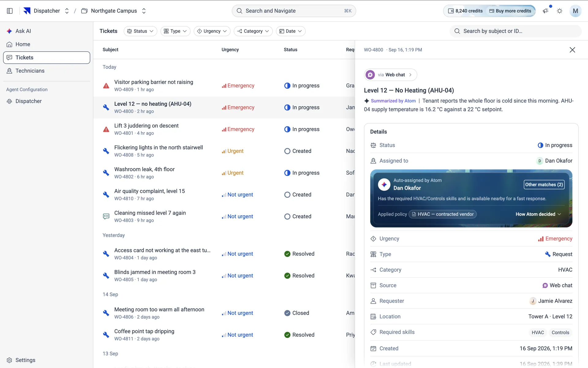Open the announcements megaphone icon
The image size is (588, 368).
coord(545,11)
